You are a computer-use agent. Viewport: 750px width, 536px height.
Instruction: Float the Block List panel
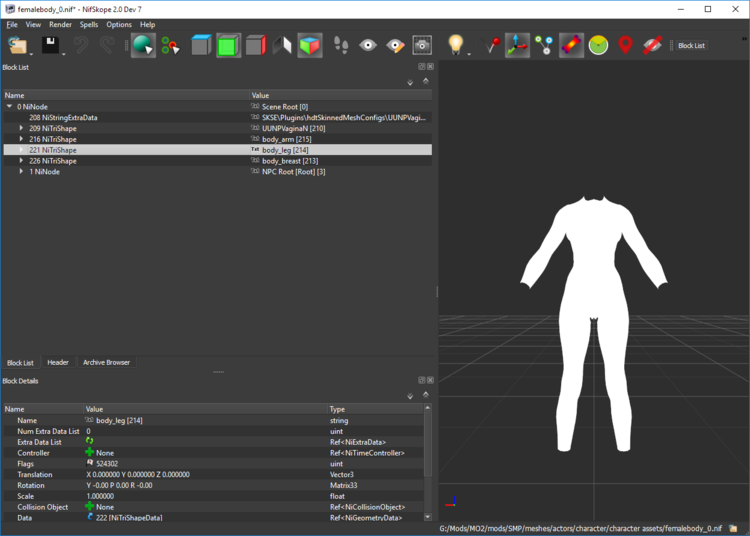(421, 66)
